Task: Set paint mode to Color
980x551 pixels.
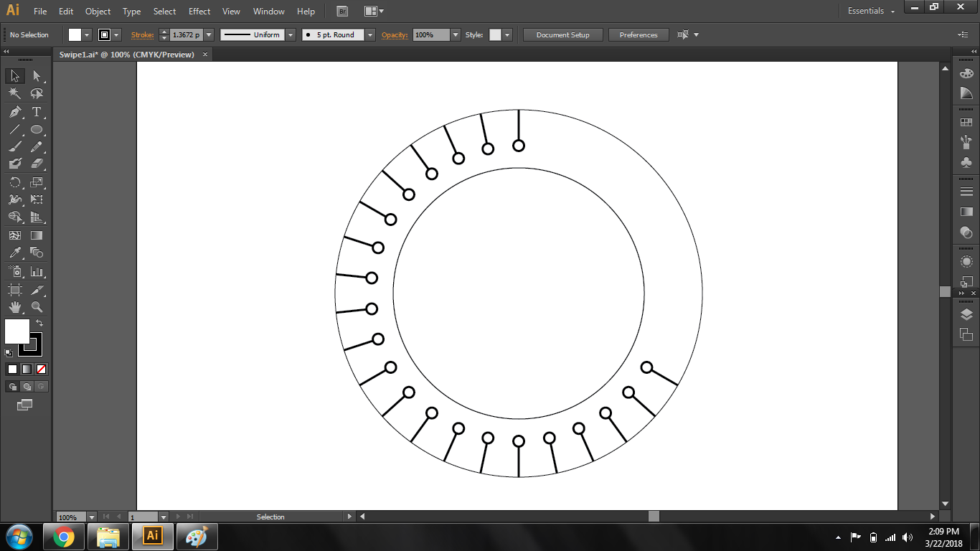Action: click(x=12, y=369)
